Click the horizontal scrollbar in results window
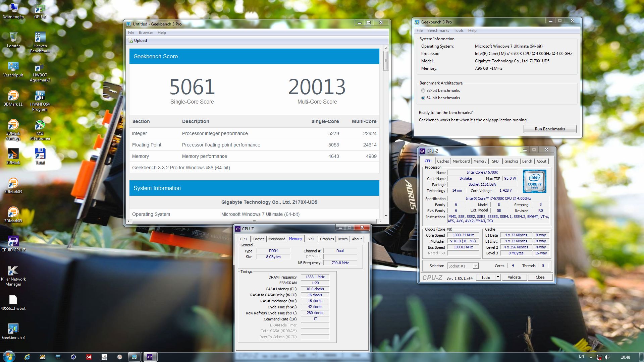Viewport: 644px width, 362px height. tap(254, 221)
